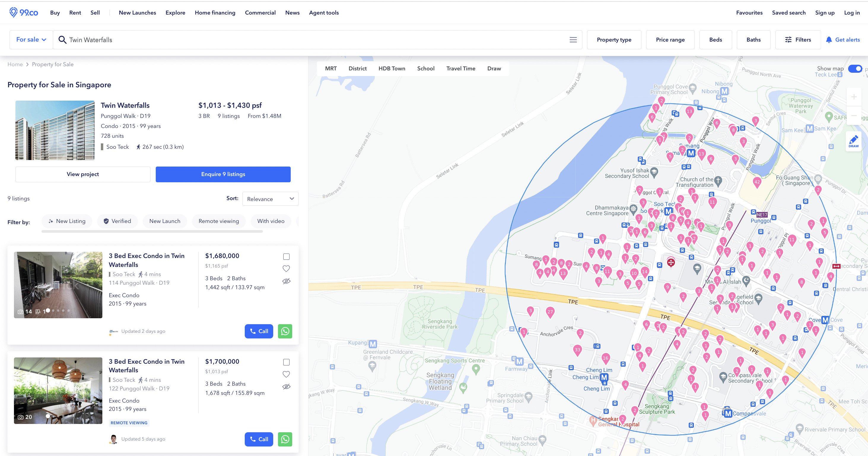Click the Cheng Lim MRT station icon
The width and height of the screenshot is (868, 456).
tap(604, 377)
